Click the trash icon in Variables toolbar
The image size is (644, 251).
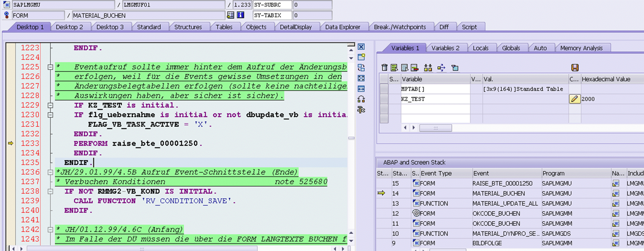point(384,68)
